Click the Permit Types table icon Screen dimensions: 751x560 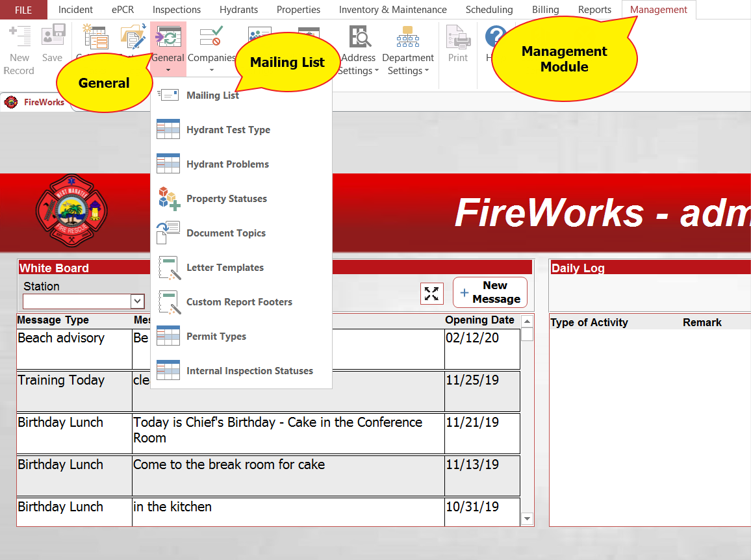tap(168, 336)
